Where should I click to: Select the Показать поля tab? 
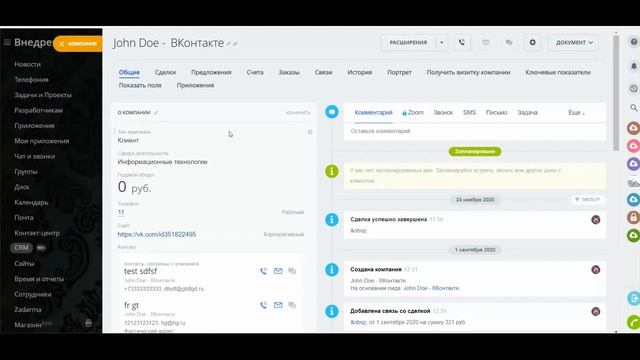pyautogui.click(x=140, y=85)
